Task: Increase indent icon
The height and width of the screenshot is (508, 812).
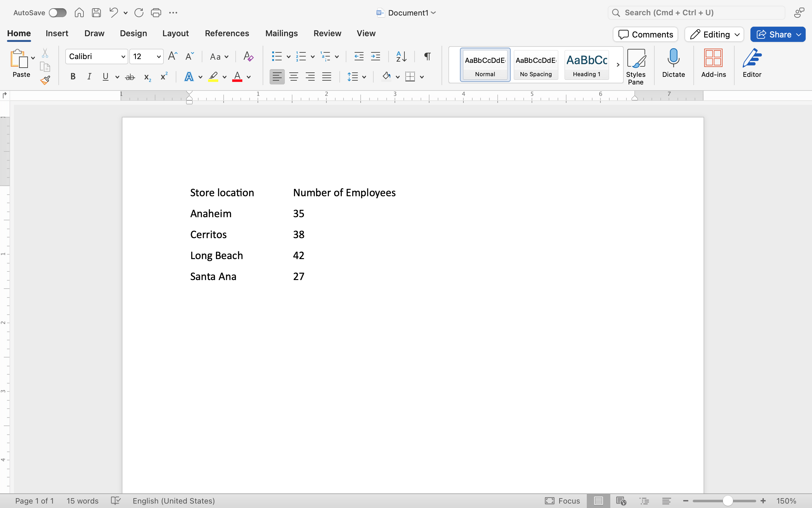Action: click(x=376, y=56)
